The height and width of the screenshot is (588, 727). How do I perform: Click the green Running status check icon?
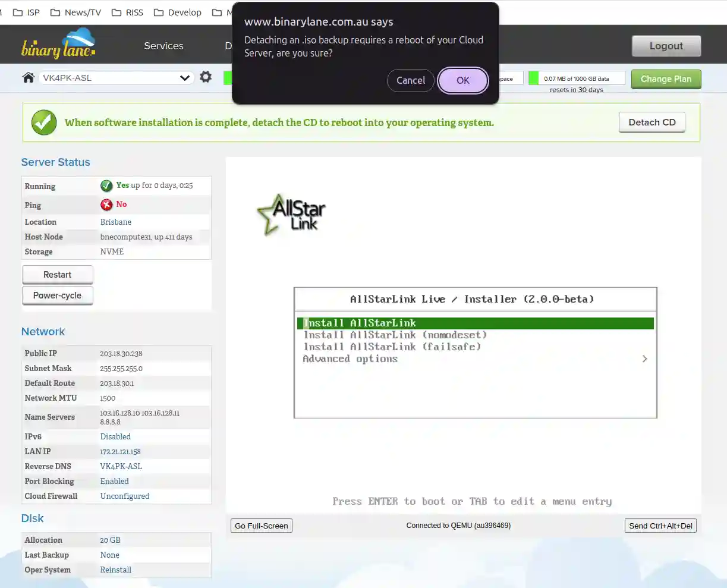click(106, 185)
